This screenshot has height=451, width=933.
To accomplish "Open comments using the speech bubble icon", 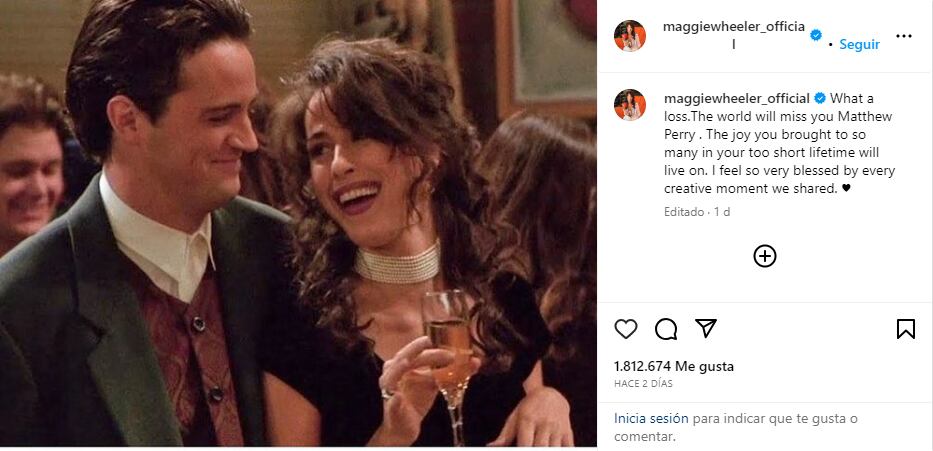I will [666, 329].
